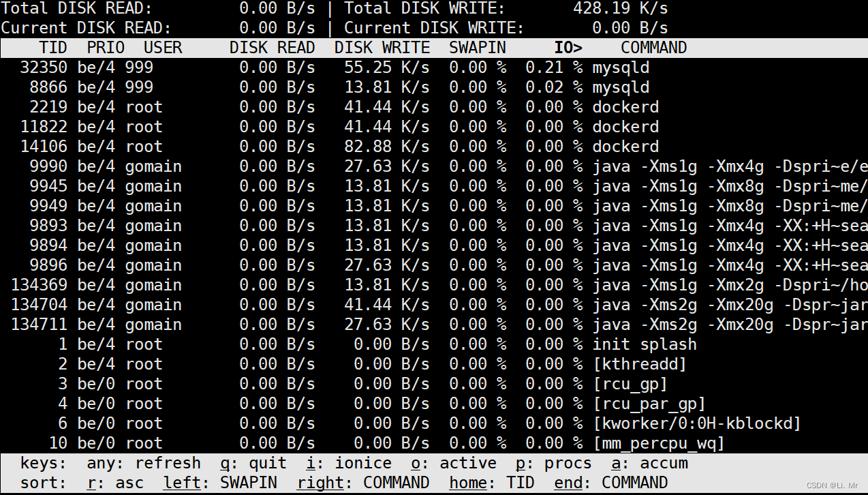This screenshot has width=868, height=495.
Task: Select TID 2219 dockerd row
Action: 434,107
